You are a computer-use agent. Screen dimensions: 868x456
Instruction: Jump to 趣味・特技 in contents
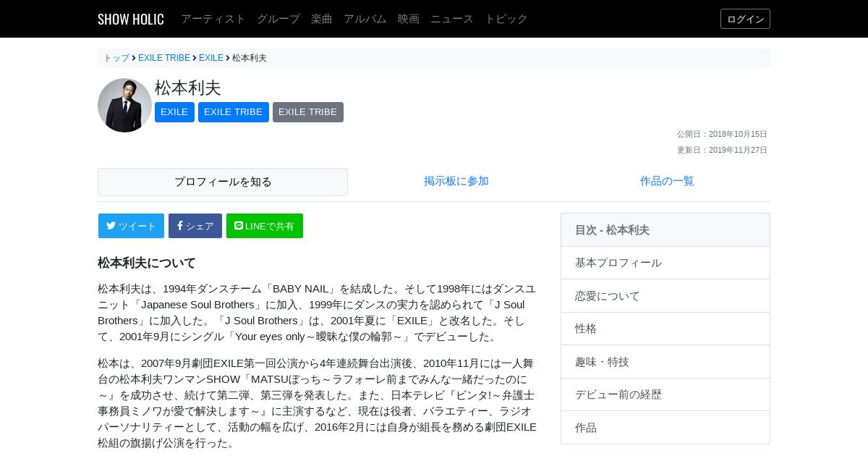[x=665, y=362]
